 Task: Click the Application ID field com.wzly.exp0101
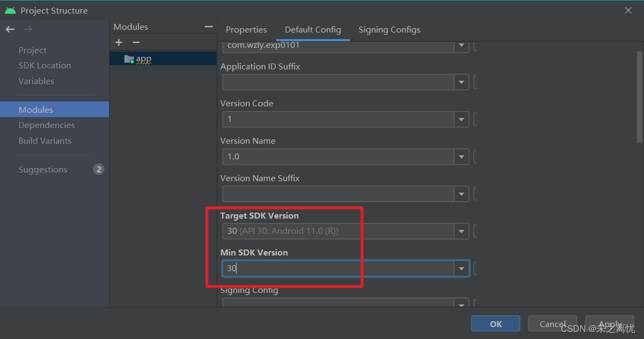tap(339, 45)
